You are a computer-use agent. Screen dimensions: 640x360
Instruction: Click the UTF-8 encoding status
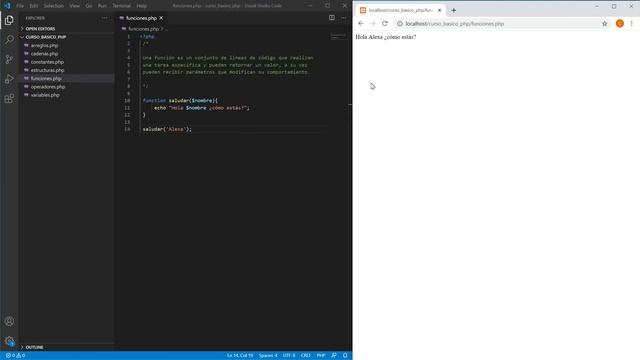coord(289,356)
